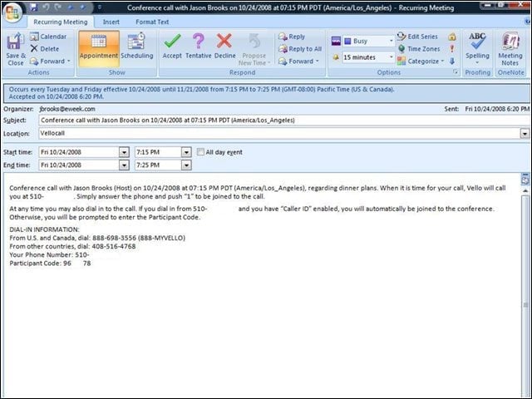Viewport: 532px width, 399px height.
Task: Go to next item arrow in title bar
Action: [x=82, y=7]
